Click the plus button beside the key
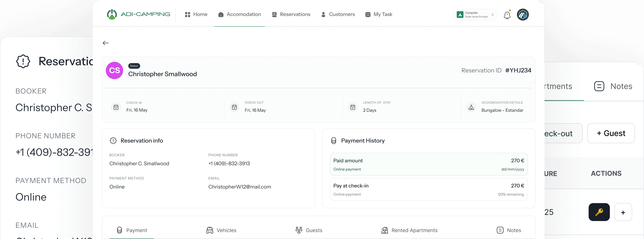644x239 pixels. point(623,212)
